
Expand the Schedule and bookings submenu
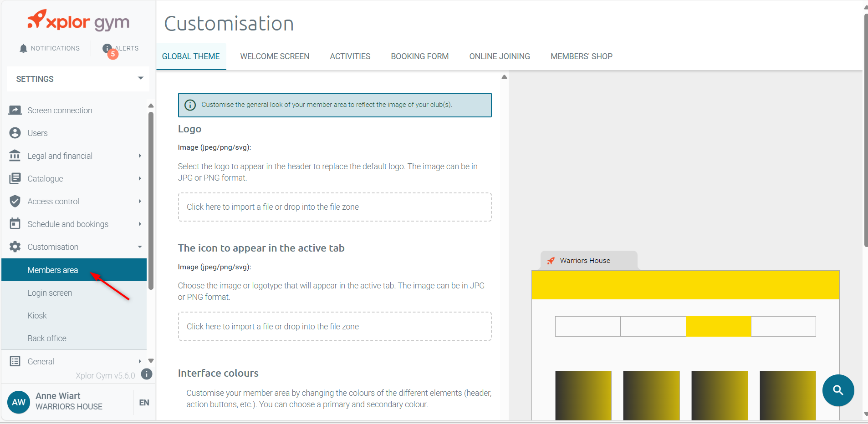[140, 224]
